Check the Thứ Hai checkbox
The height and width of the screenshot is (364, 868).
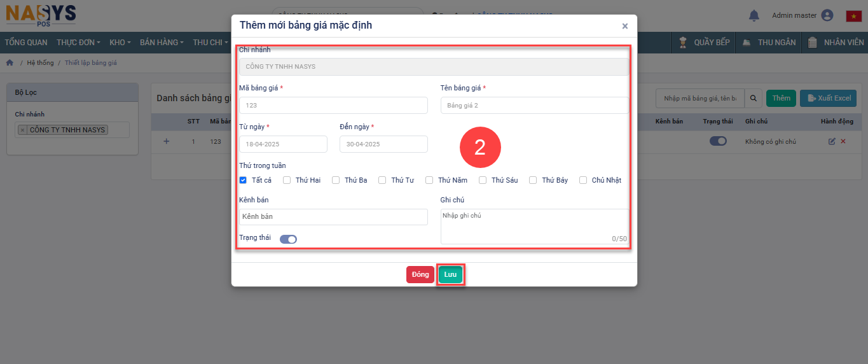[x=287, y=180]
